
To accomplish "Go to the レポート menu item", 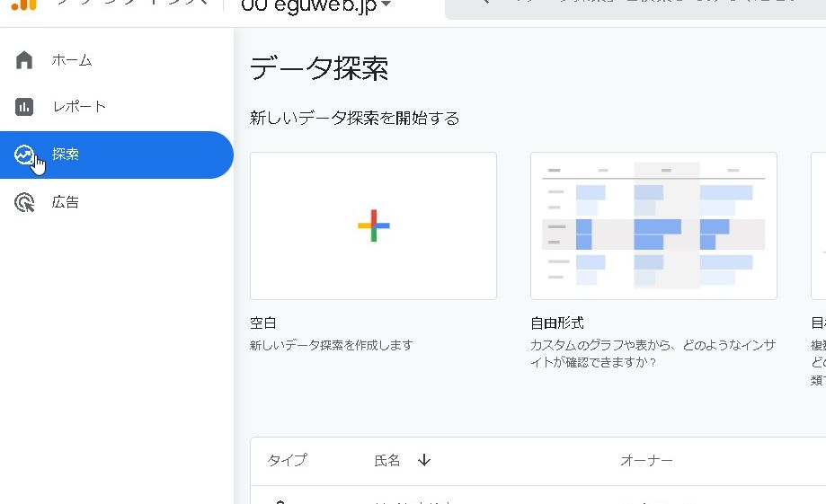I will click(x=79, y=107).
